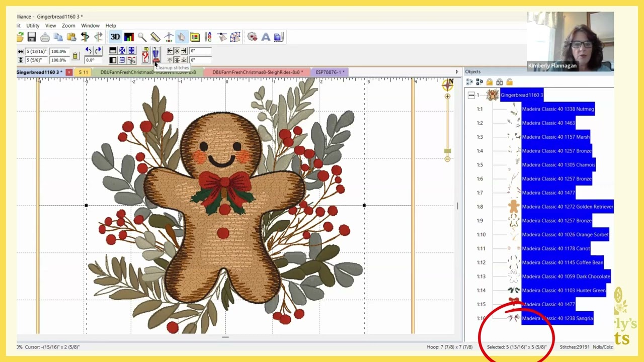The image size is (644, 362).
Task: Click the align right edges icon
Action: [x=184, y=51]
